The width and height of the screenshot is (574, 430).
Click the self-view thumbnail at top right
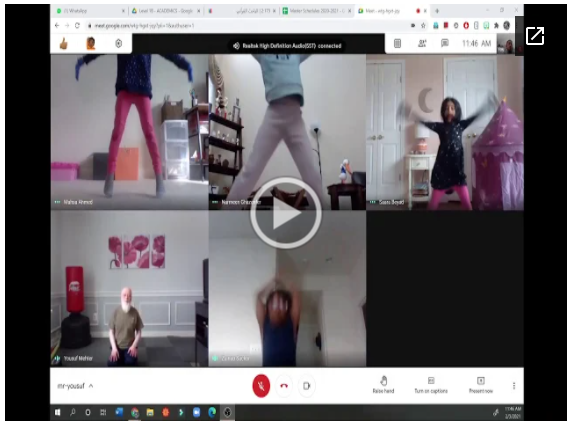pos(506,45)
